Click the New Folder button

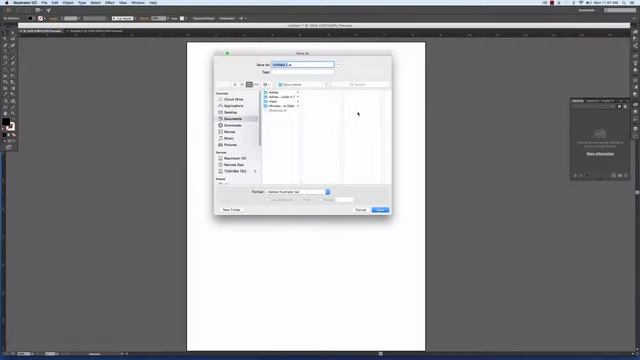click(231, 210)
